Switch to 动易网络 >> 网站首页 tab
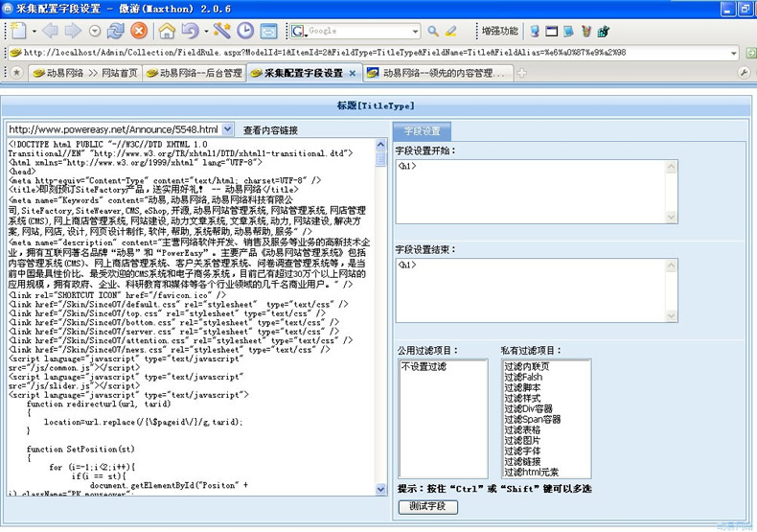 (x=85, y=73)
